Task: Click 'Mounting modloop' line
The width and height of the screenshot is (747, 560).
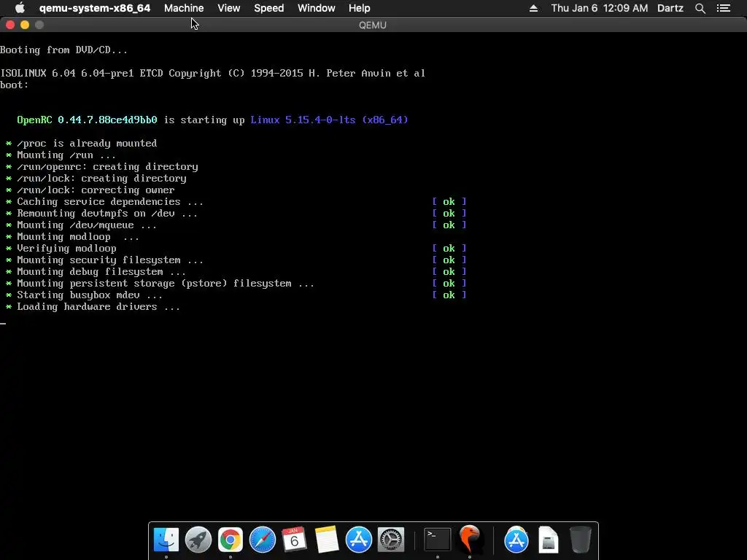Action: click(x=78, y=237)
